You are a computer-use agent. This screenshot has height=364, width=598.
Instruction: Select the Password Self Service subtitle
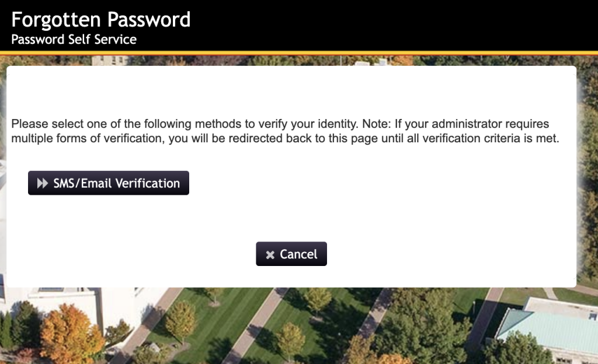tap(74, 39)
